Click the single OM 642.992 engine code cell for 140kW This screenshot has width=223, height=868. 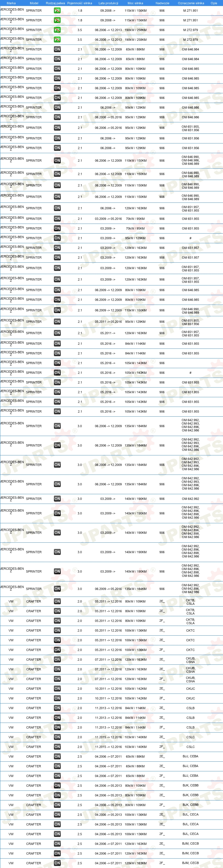click(x=190, y=499)
